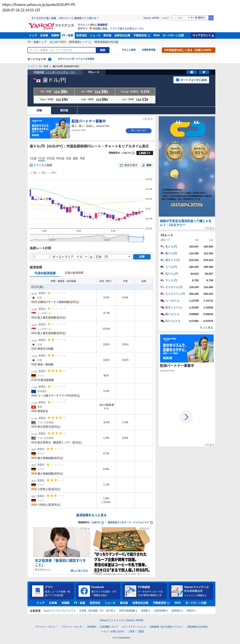Click the Twitter share icon
The image size is (240, 644).
[x=204, y=72]
